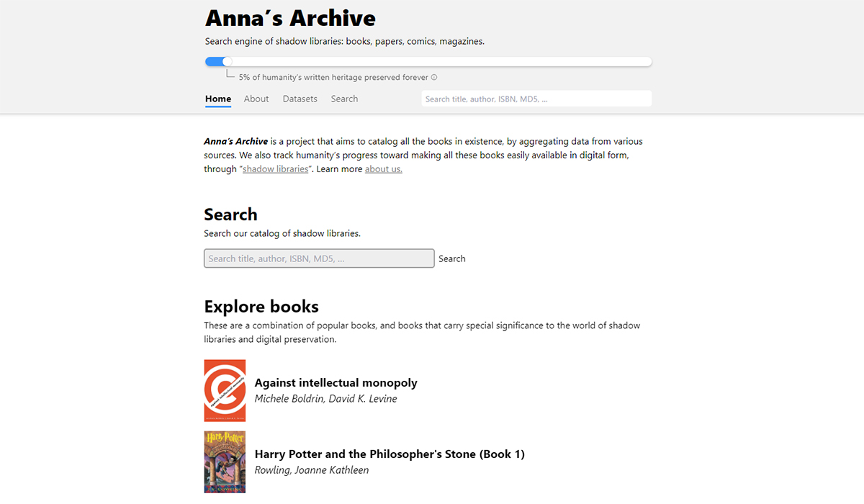This screenshot has height=504, width=864.
Task: Click the info icon after 'preserved forever'
Action: tap(434, 78)
